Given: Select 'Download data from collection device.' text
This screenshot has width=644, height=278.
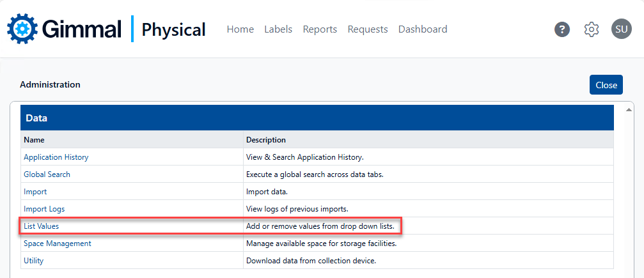Looking at the screenshot, I should 311,260.
